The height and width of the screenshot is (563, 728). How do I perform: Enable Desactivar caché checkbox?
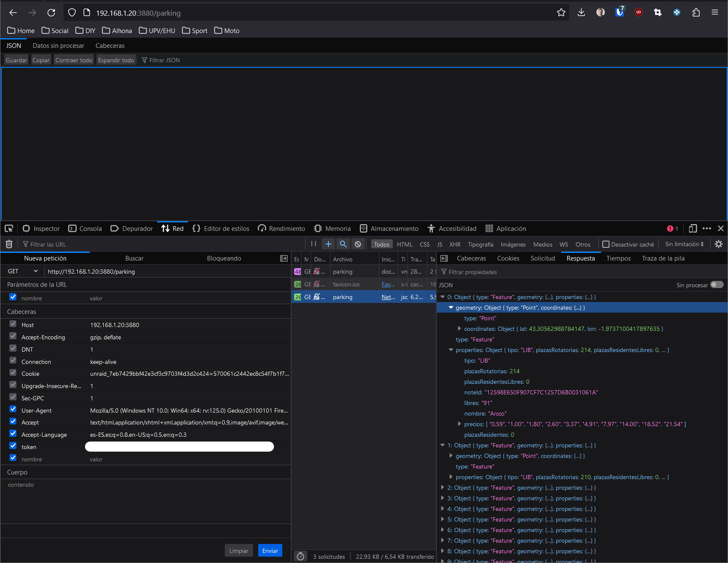click(606, 244)
